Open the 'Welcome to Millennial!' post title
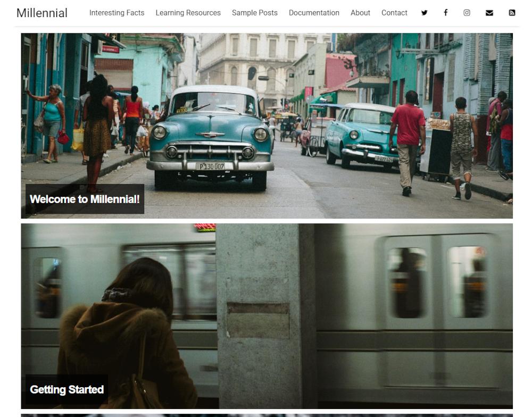This screenshot has height=417, width=532. (85, 199)
